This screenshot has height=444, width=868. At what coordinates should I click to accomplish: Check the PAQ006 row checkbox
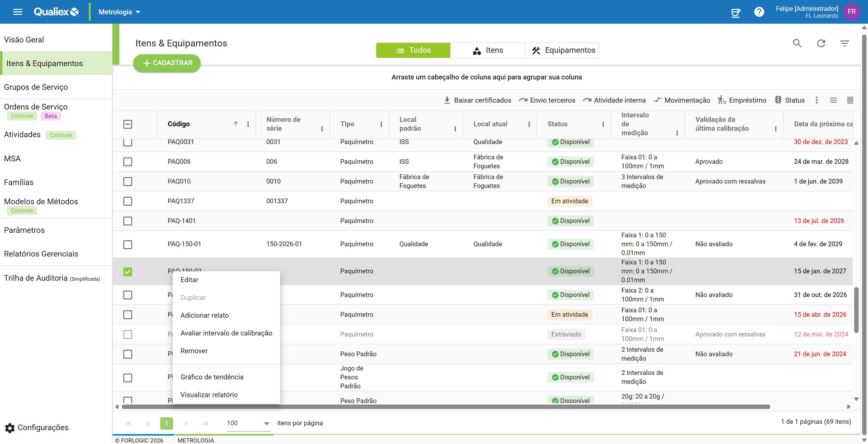tap(128, 162)
